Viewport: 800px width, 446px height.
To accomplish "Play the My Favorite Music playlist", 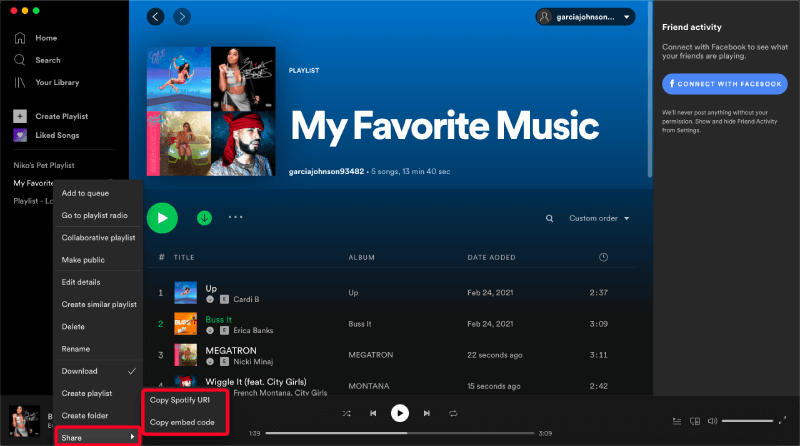I will click(162, 218).
